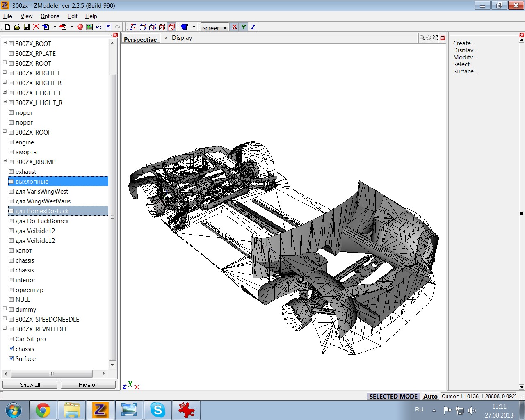The height and width of the screenshot is (420, 525).
Task: Click the Hide all button
Action: coord(88,385)
